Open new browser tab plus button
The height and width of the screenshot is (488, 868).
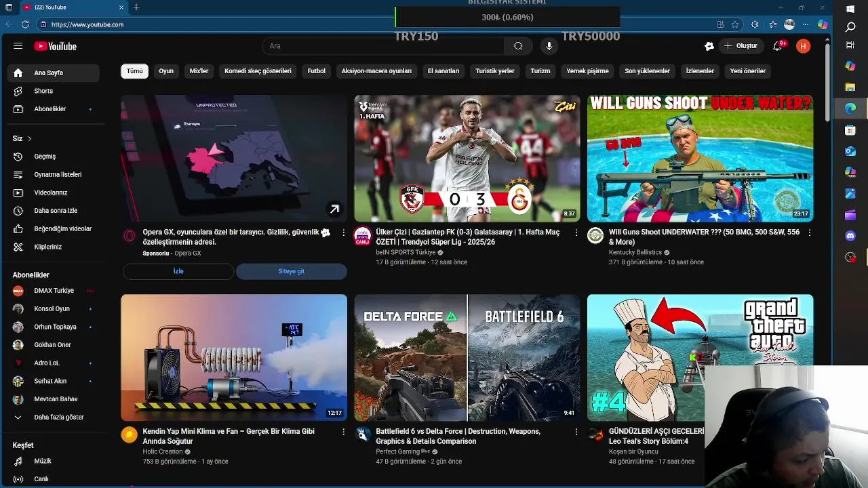coord(136,7)
